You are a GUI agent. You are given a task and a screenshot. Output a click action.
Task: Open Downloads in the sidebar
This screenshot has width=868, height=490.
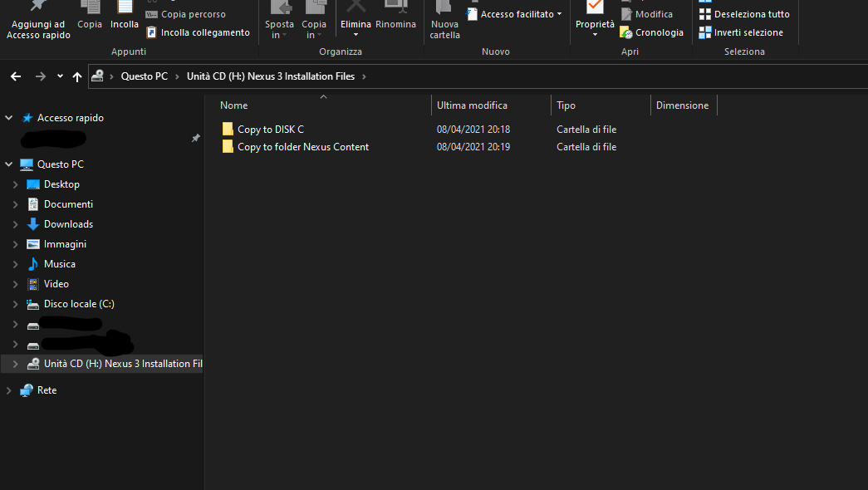click(x=69, y=224)
